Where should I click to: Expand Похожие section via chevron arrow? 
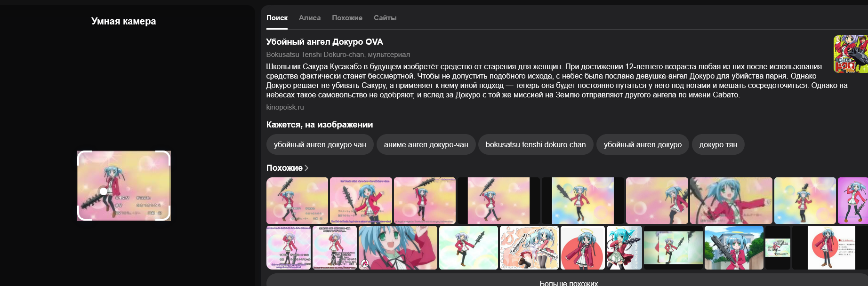[x=306, y=168]
